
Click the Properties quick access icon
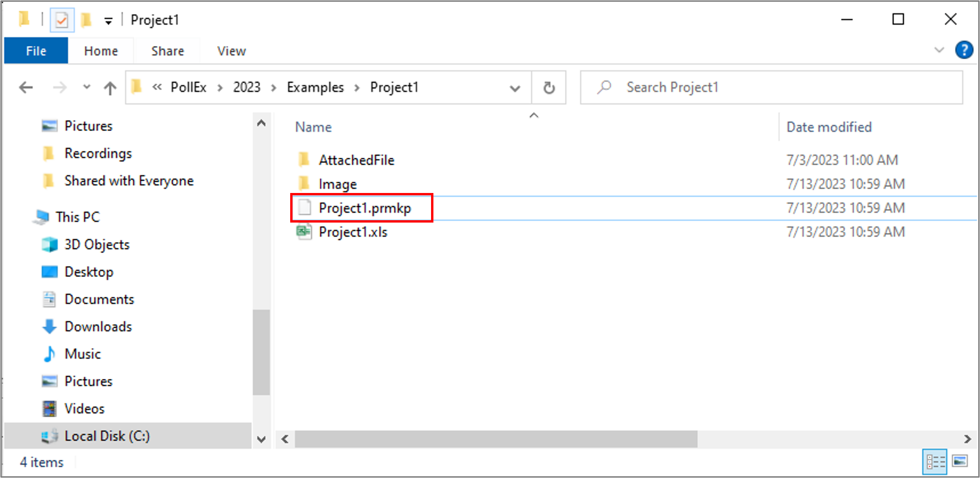pos(62,20)
